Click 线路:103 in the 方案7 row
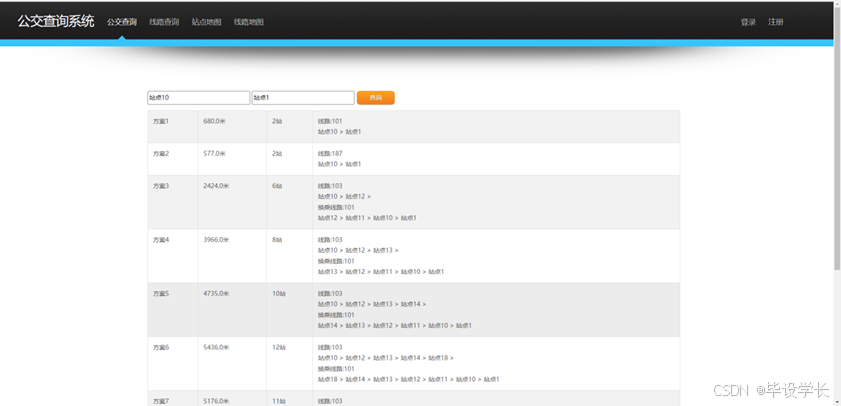Viewport: 841px width, 406px height. [330, 401]
